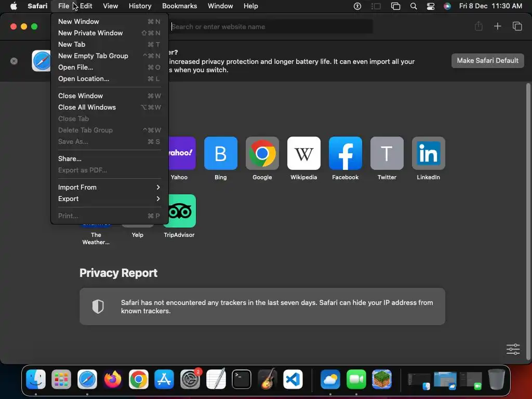532x399 pixels.
Task: Select Close All Windows
Action: (x=109, y=107)
